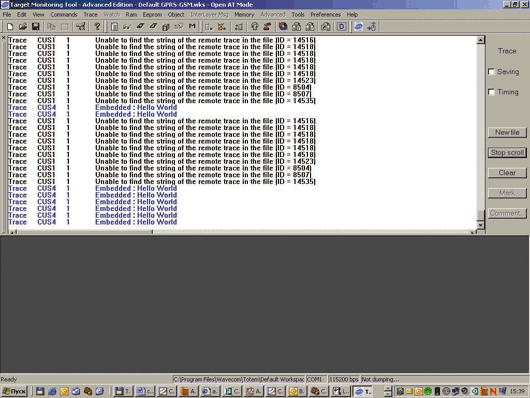Click the blue globe toolbar icon
Screen dimensions: 530x398
tap(358, 26)
